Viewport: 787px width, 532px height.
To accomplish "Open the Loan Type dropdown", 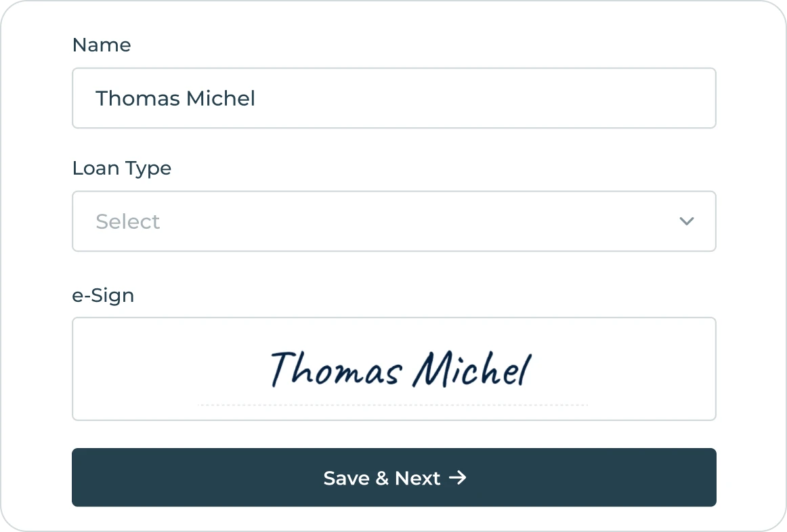I will (393, 221).
